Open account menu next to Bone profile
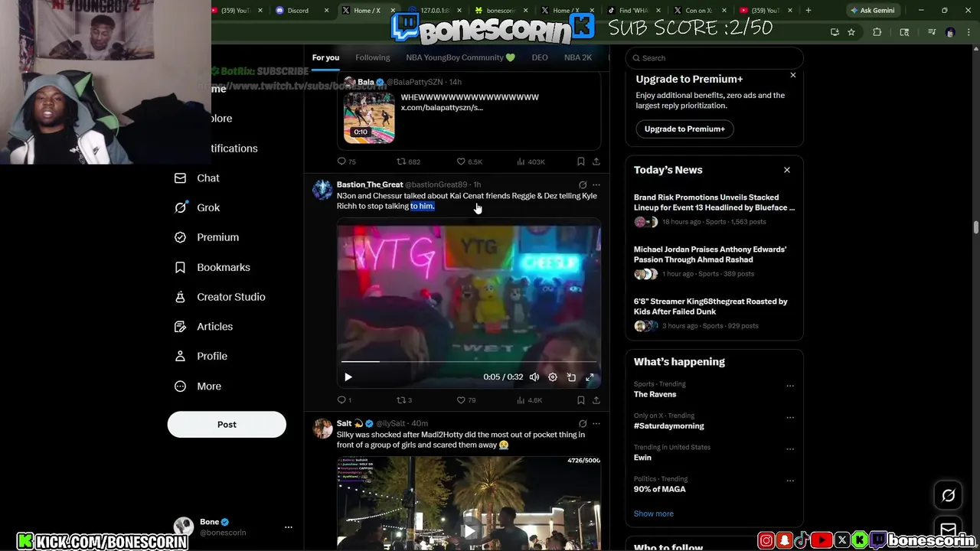This screenshot has width=980, height=551. point(289,527)
